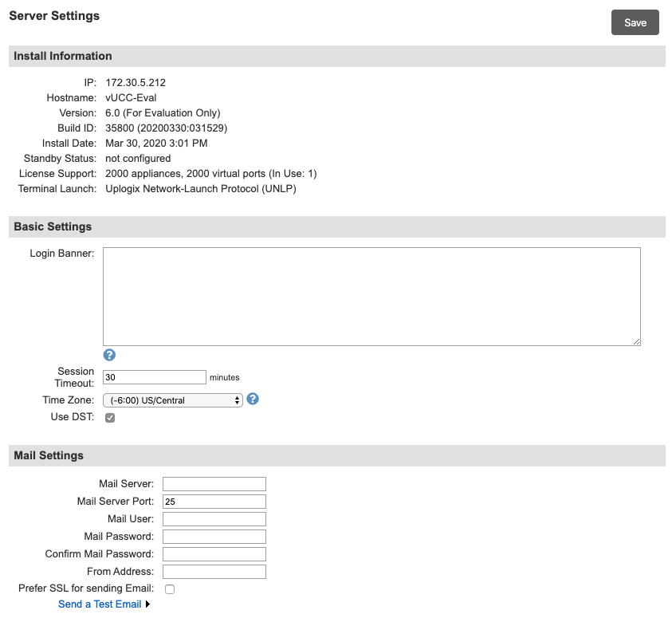Focus the Login Banner text area
The image size is (672, 618).
371,296
